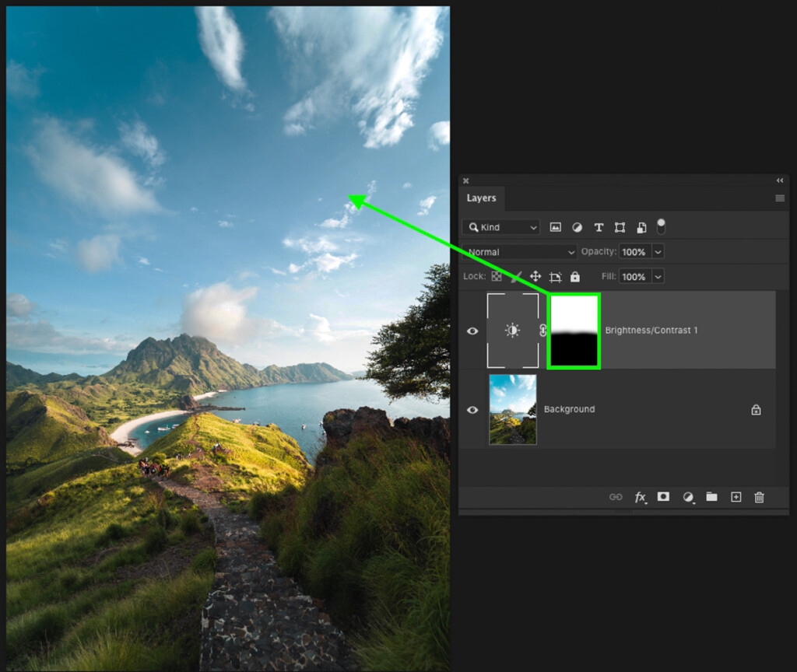Image resolution: width=797 pixels, height=672 pixels.
Task: Filter for smart objects icon
Action: (x=641, y=227)
